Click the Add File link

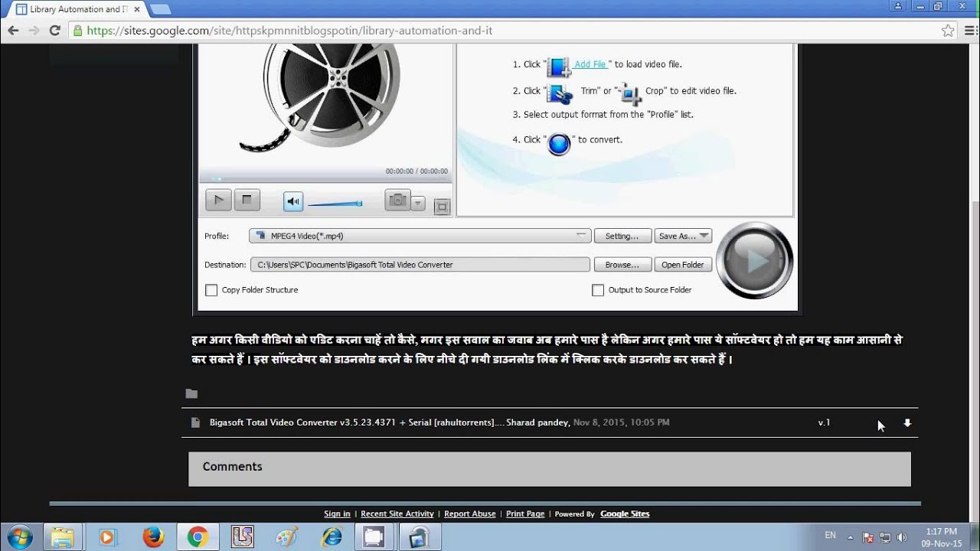tap(590, 64)
